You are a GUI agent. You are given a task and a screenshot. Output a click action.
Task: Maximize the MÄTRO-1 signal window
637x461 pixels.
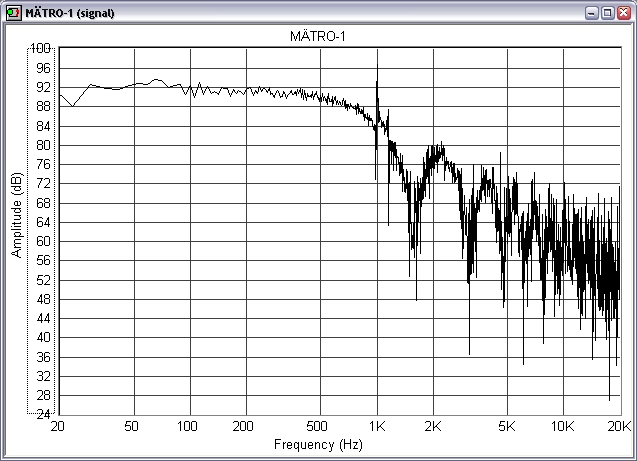(607, 13)
